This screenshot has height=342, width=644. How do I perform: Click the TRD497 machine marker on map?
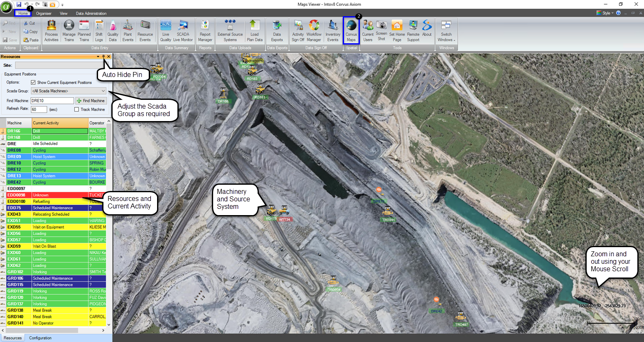point(461,319)
